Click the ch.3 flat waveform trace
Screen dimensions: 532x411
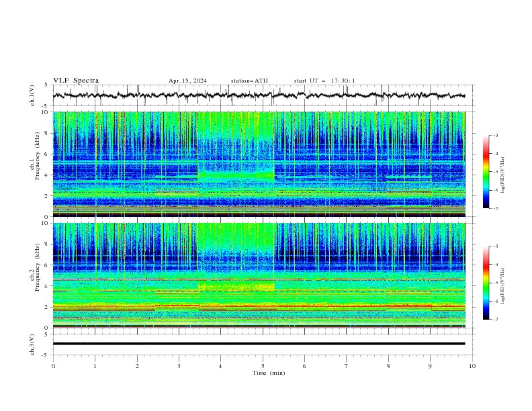point(259,344)
